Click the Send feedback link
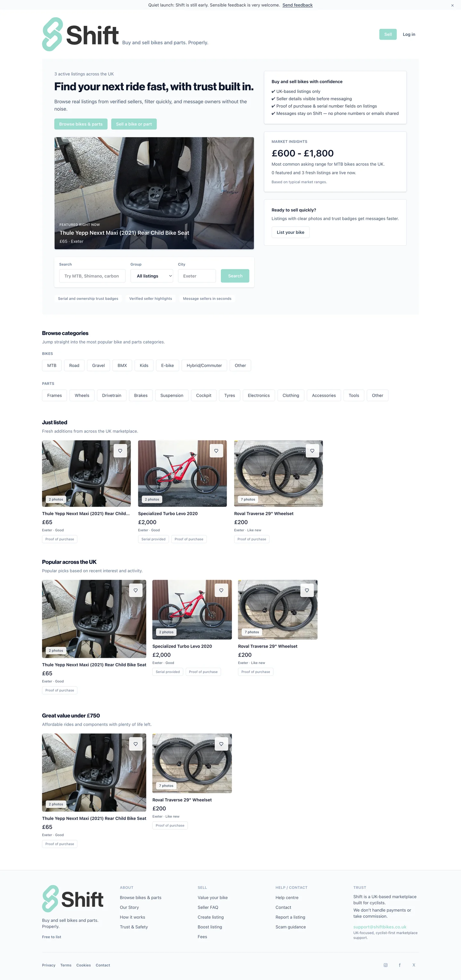 point(297,5)
